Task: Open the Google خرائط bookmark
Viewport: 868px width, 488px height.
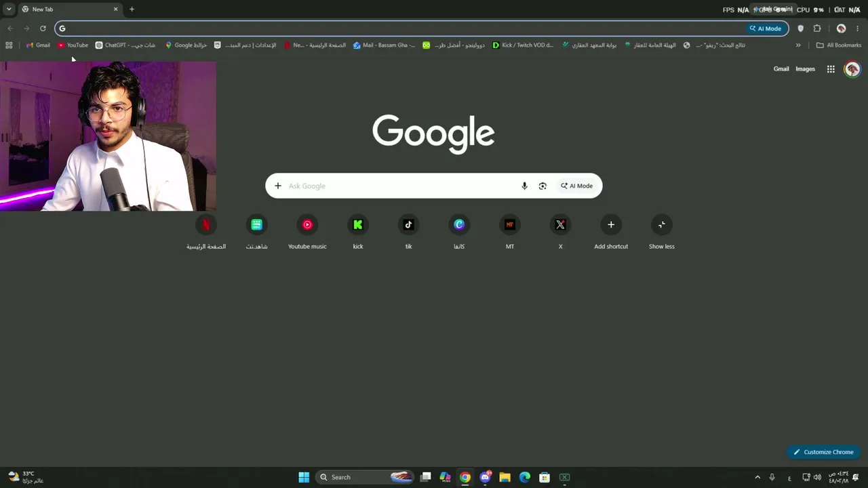Action: point(186,45)
